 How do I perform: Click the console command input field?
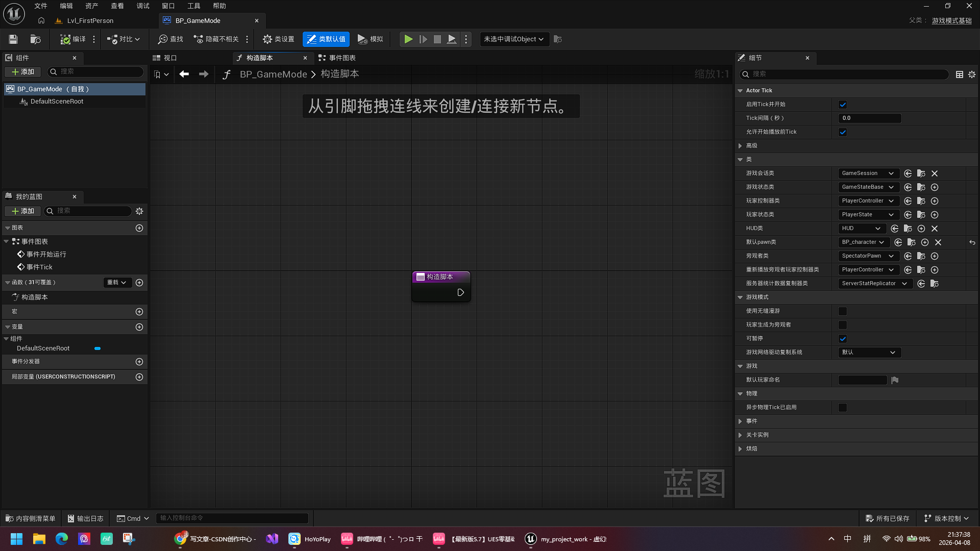232,518
